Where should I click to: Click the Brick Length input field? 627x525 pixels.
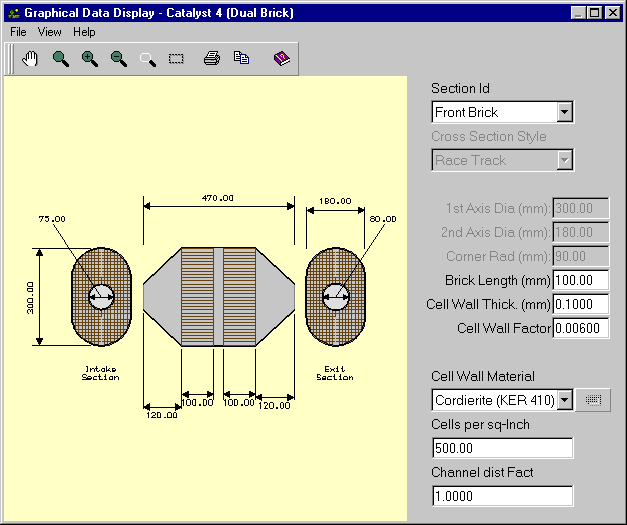(x=581, y=280)
